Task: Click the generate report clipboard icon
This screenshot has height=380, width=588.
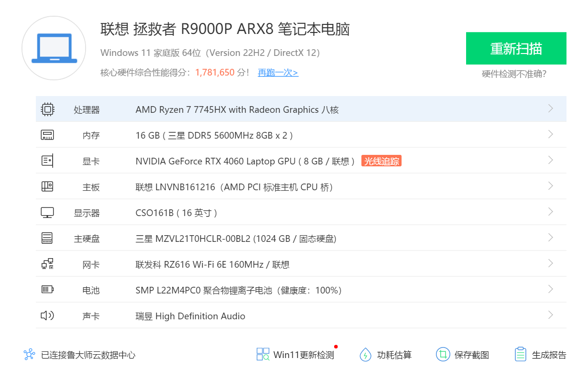Action: click(521, 354)
